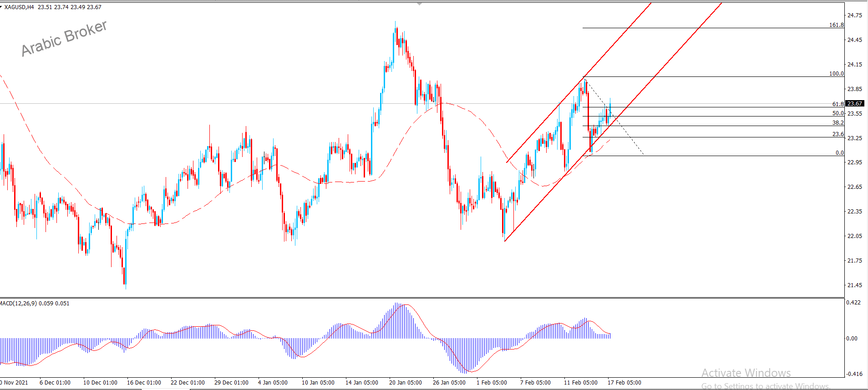Click 24.45 on the price axis
Screen dimensions: 868x390
854,40
